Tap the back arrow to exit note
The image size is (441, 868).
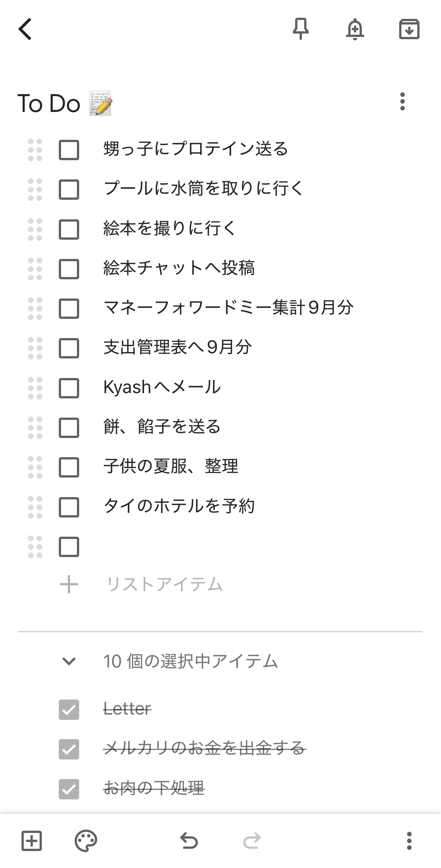pyautogui.click(x=25, y=29)
